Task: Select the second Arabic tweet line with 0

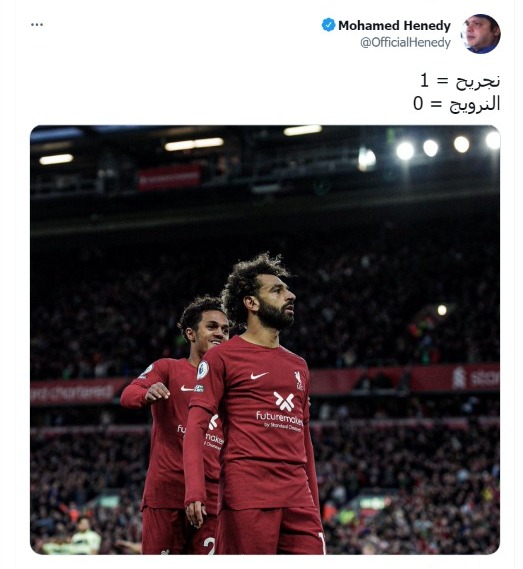Action: pos(457,103)
